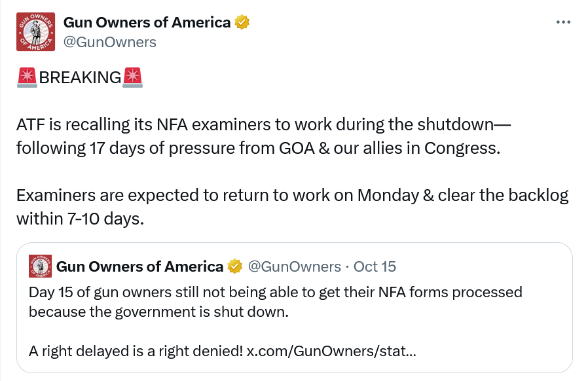Click the main Gun Owners of America avatar
This screenshot has height=381, width=588.
[x=35, y=31]
